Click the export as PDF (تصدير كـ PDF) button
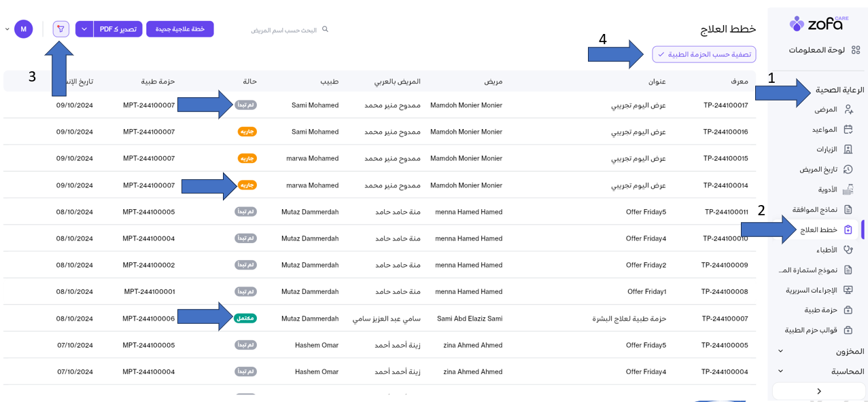868x402 pixels. point(118,29)
